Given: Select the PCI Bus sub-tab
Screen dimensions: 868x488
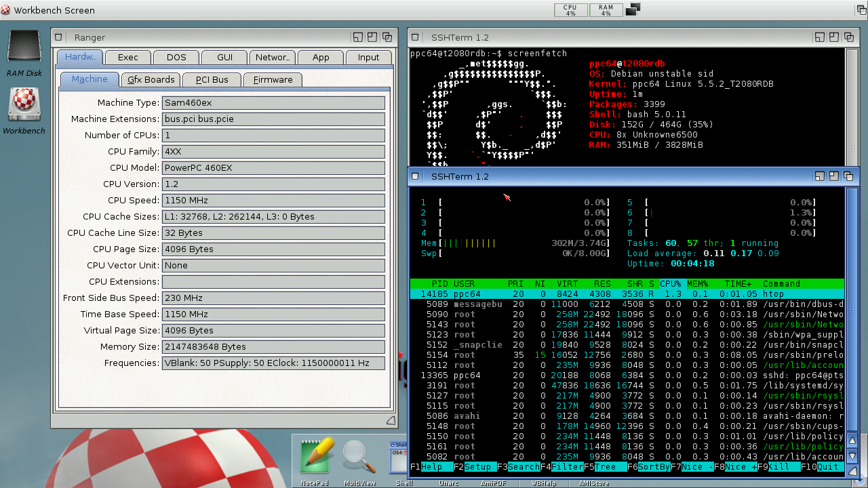Looking at the screenshot, I should (212, 80).
